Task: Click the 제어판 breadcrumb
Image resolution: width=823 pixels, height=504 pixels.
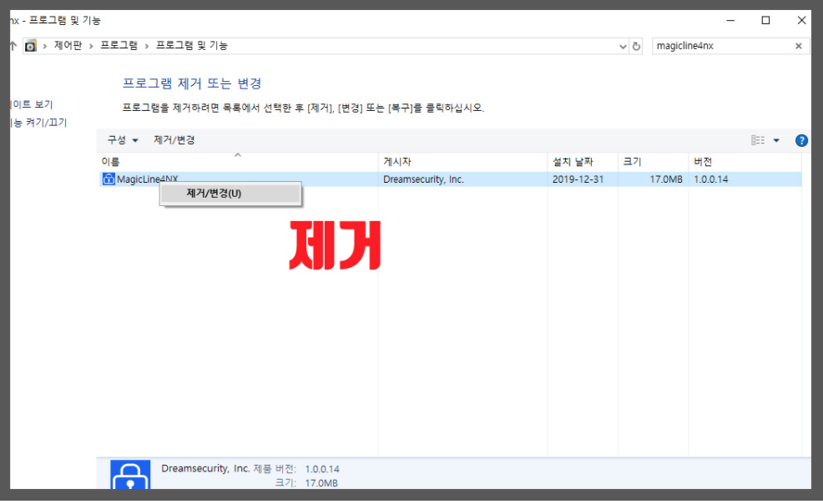Action: click(68, 46)
